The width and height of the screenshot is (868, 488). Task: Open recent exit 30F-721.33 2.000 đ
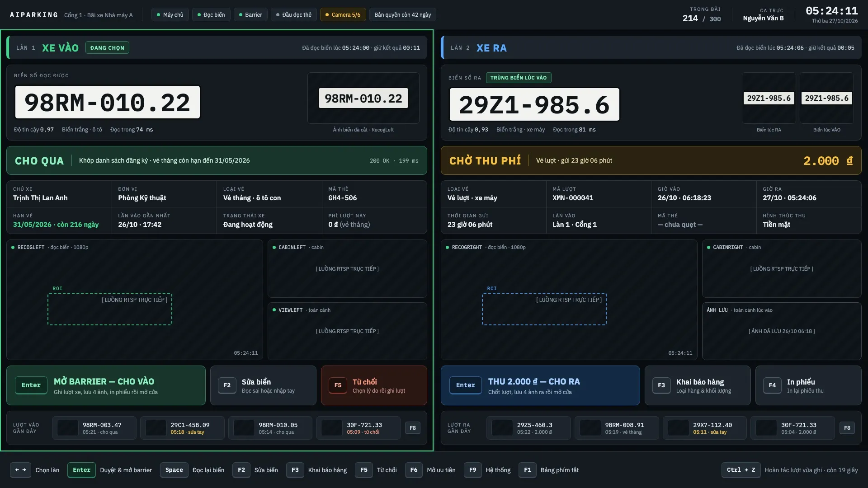pyautogui.click(x=793, y=428)
